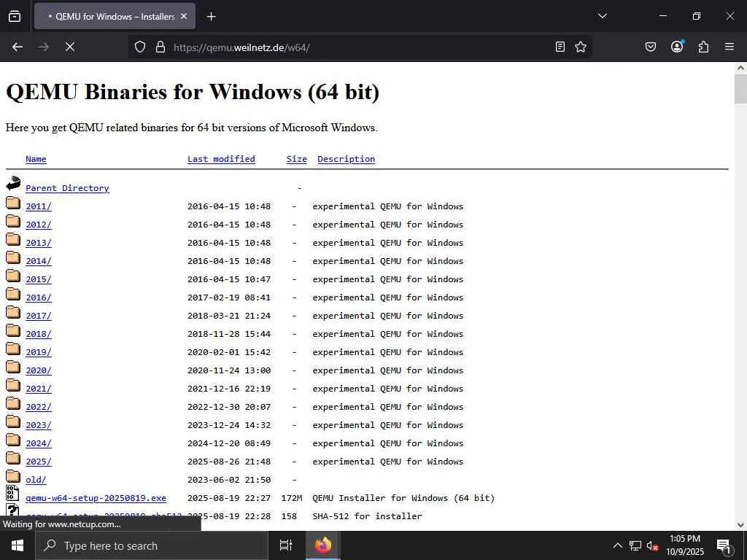Click the 172M file size text
Screen dimensions: 747x560
pyautogui.click(x=292, y=498)
